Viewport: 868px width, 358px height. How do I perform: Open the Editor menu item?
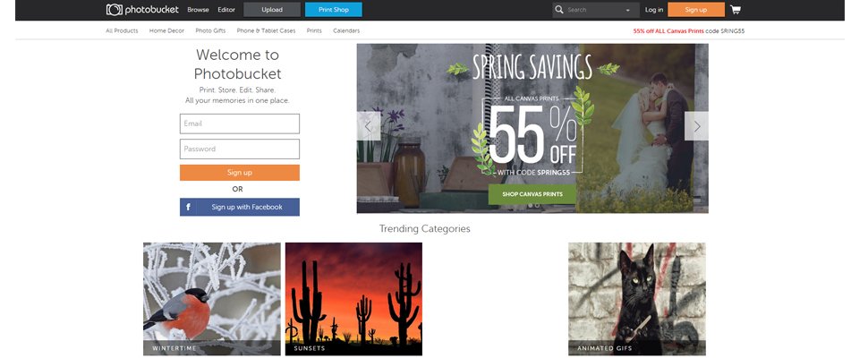pos(226,10)
